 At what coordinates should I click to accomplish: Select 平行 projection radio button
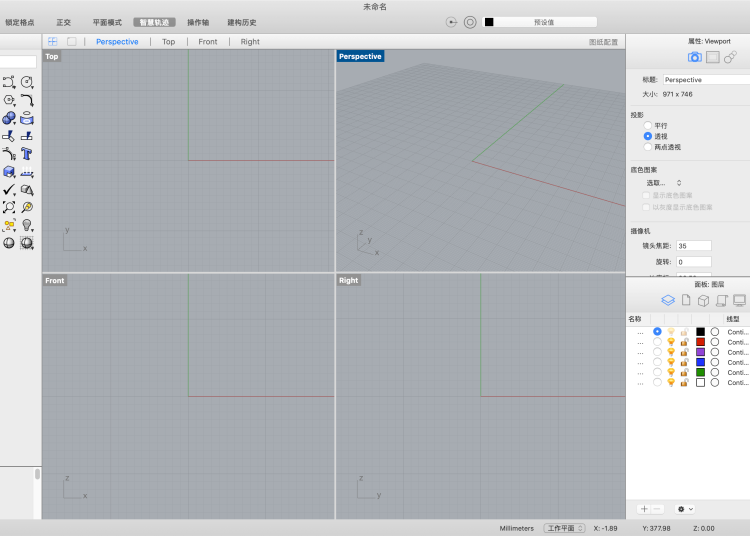click(x=648, y=125)
